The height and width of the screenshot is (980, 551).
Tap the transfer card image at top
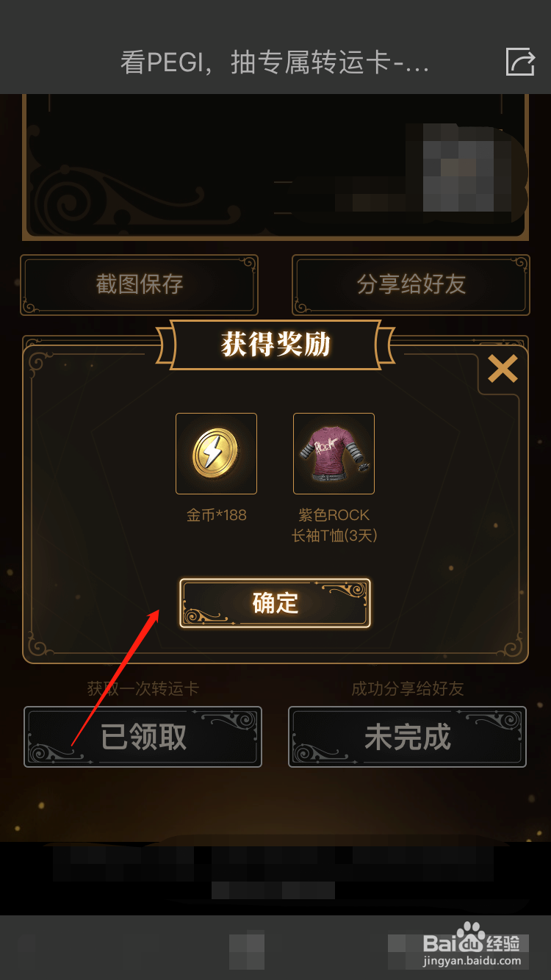(x=275, y=167)
